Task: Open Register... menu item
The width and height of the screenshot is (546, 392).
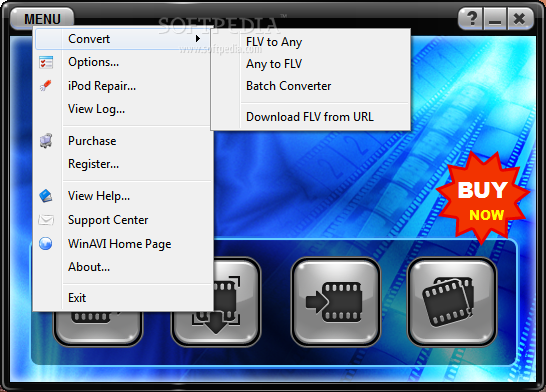Action: click(123, 164)
